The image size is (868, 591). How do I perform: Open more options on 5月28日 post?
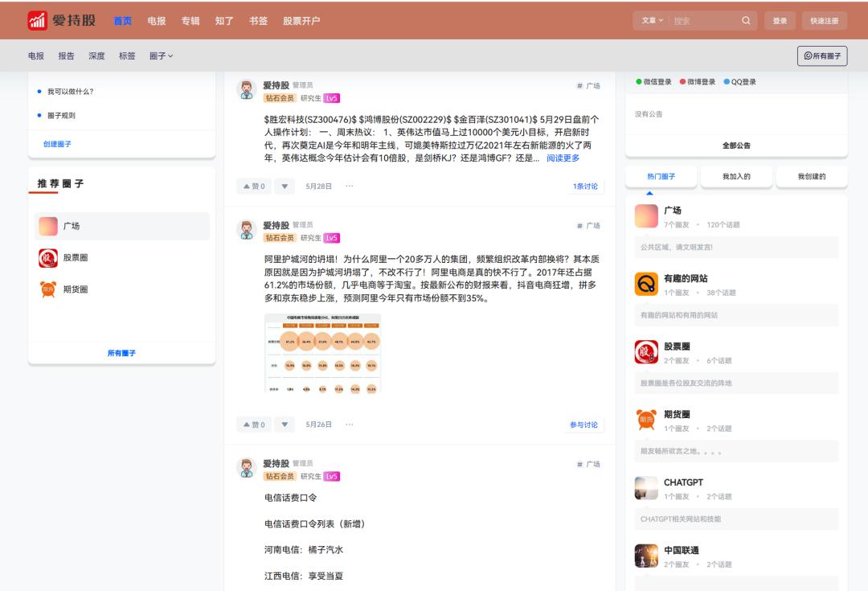pos(350,186)
